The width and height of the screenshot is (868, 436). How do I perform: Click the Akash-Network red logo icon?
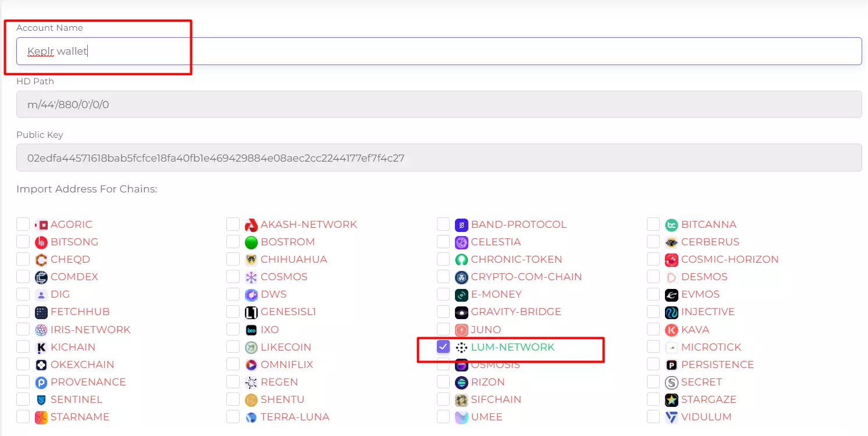click(x=251, y=225)
